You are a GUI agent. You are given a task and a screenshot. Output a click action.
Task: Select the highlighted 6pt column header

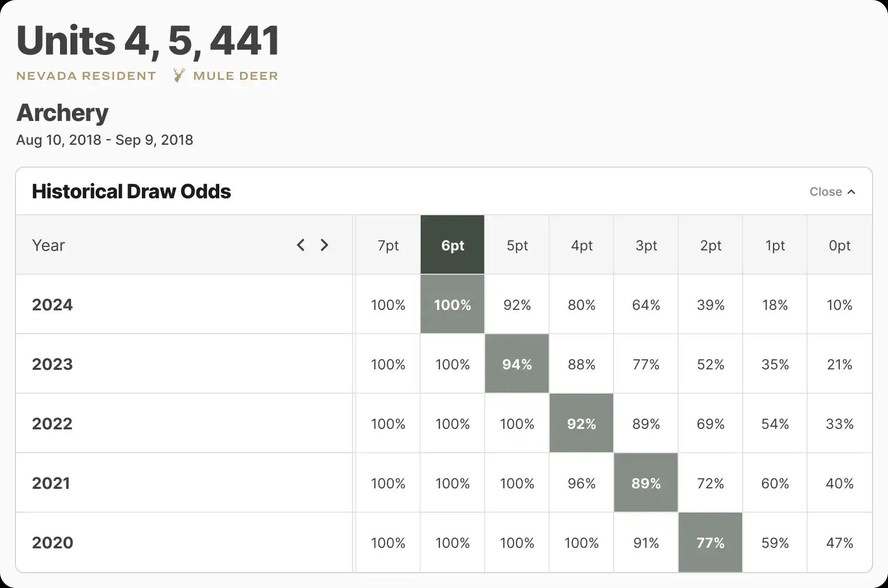[x=452, y=245]
